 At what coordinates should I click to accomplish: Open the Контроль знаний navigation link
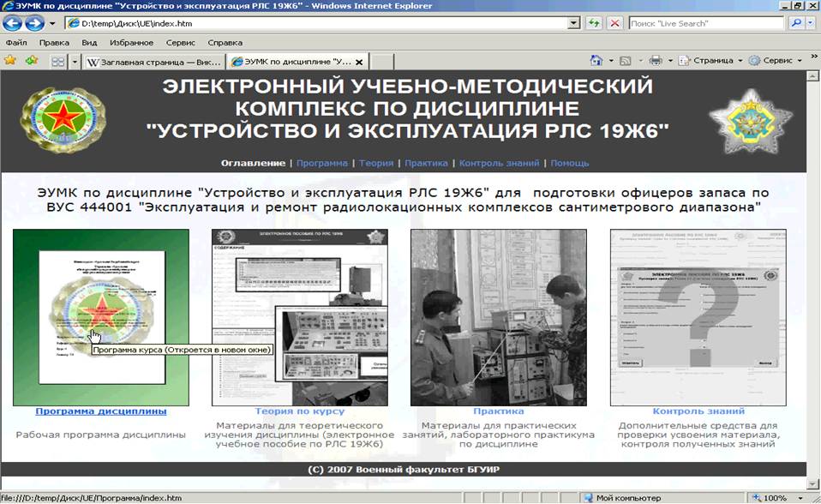click(x=499, y=163)
